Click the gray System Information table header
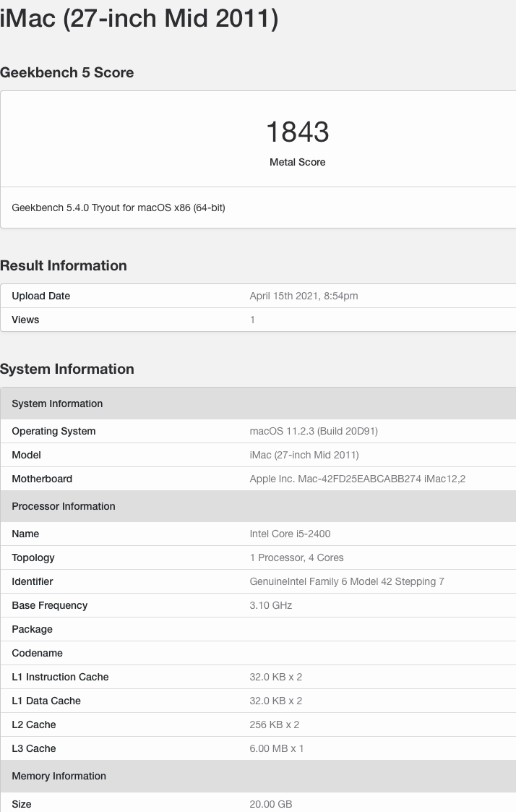This screenshot has height=812, width=516. tap(57, 403)
